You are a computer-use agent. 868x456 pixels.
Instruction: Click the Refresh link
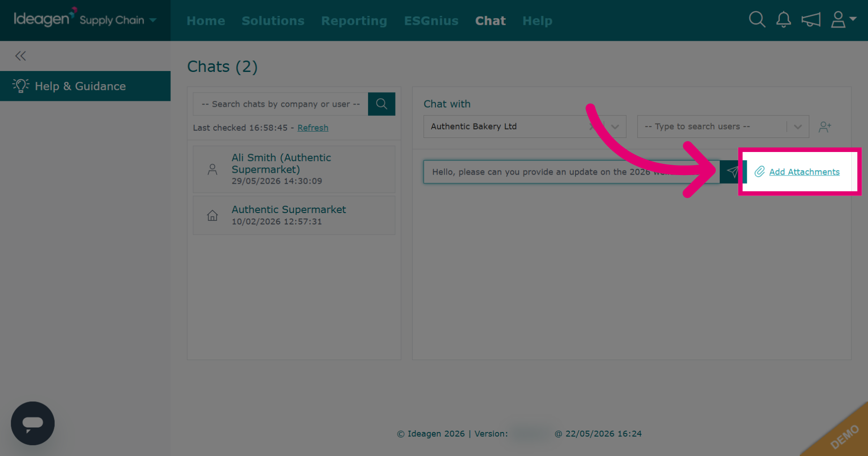313,128
